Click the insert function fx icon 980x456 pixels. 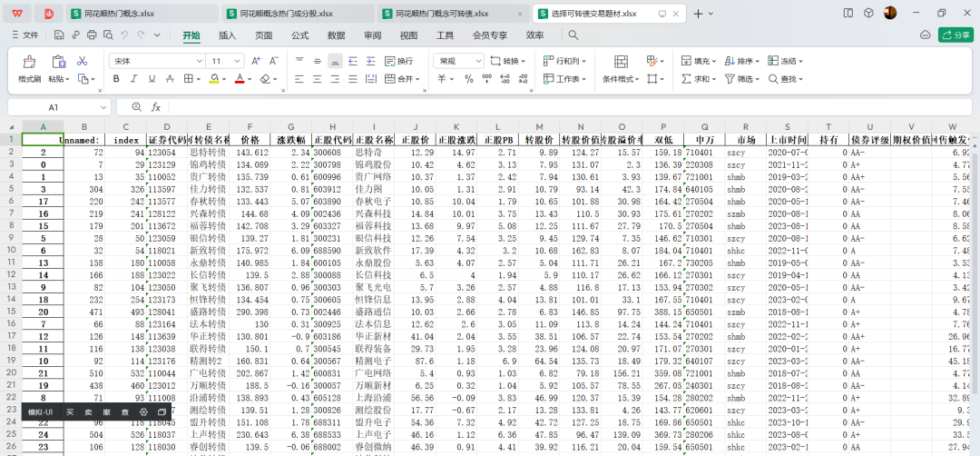click(x=156, y=107)
